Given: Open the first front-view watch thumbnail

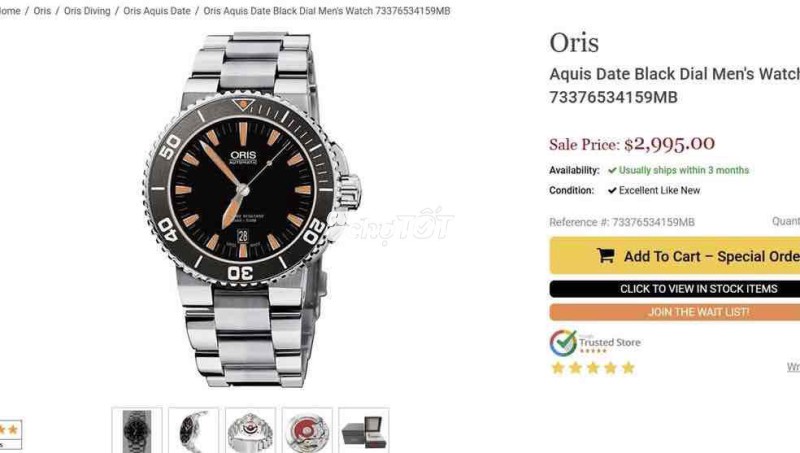Looking at the screenshot, I should point(137,430).
